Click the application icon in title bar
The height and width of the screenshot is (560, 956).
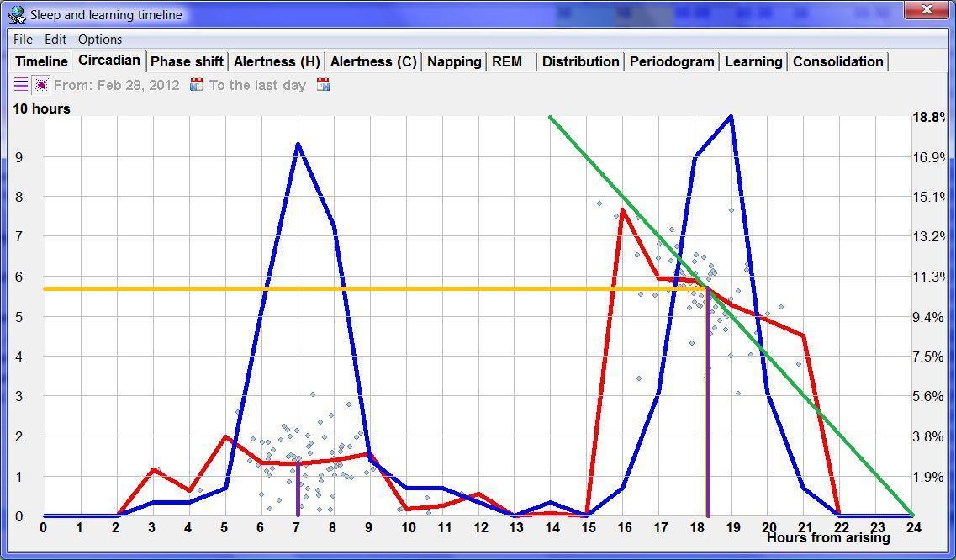pos(16,14)
